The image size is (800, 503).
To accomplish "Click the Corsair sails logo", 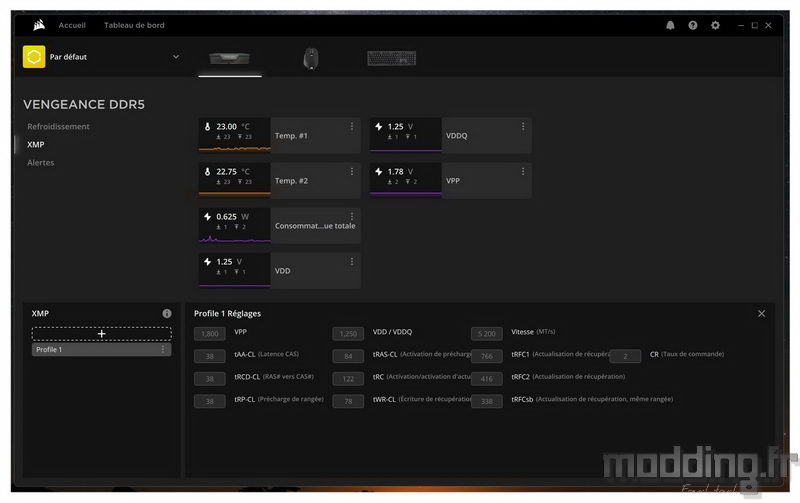I will coord(39,25).
